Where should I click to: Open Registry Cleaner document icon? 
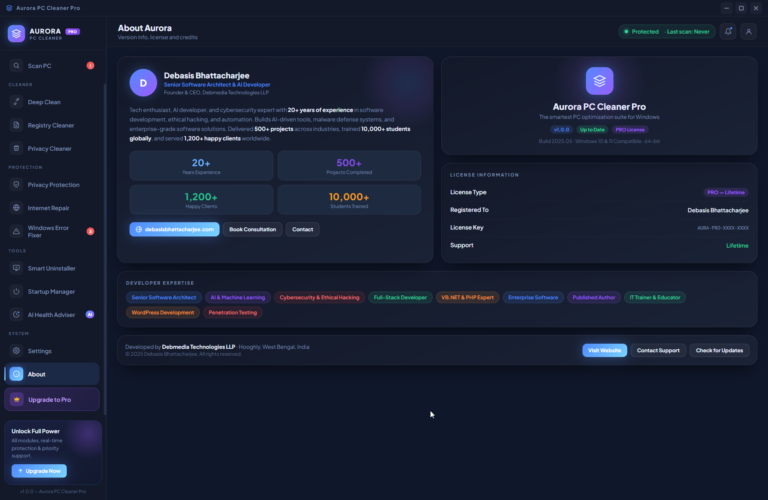[16, 125]
